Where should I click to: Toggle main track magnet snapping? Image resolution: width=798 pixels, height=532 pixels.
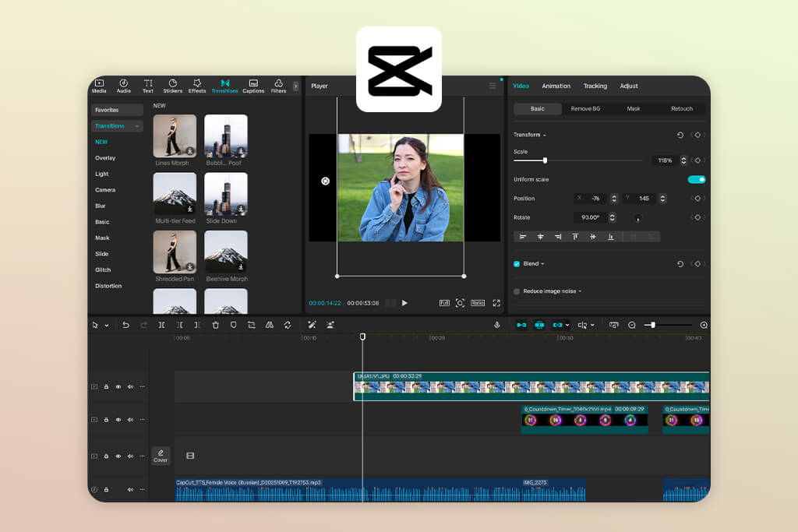[521, 325]
